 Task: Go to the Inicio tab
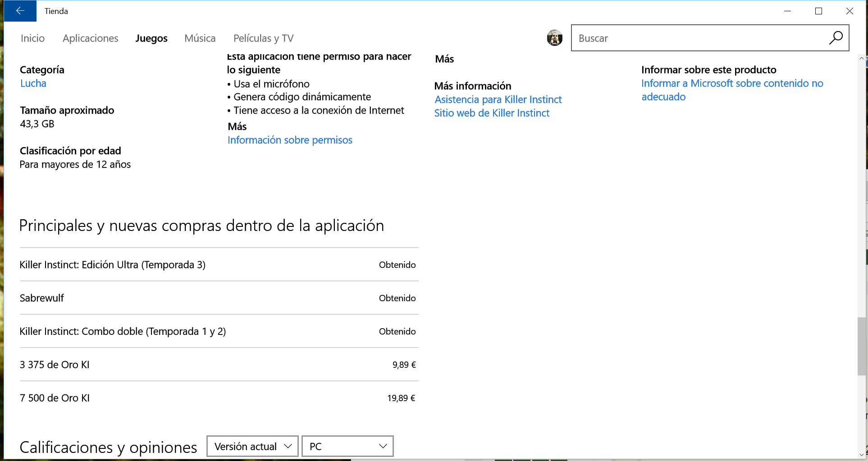(x=32, y=38)
